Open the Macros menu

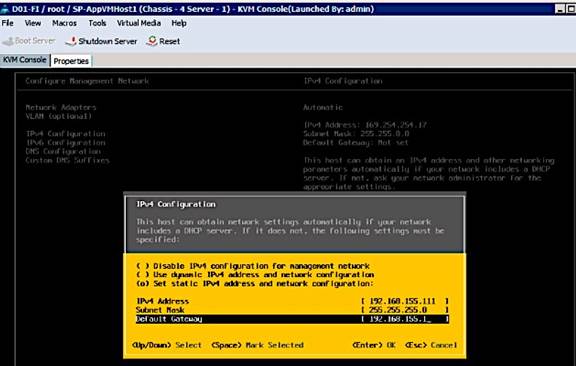(64, 23)
